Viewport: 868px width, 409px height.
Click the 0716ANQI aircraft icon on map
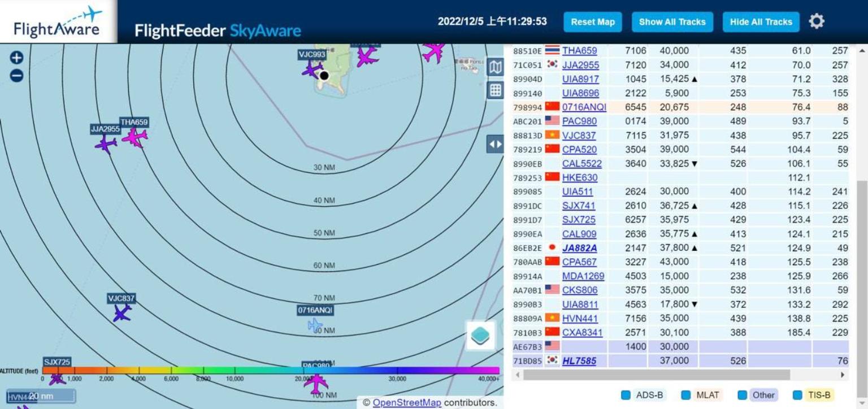(315, 324)
